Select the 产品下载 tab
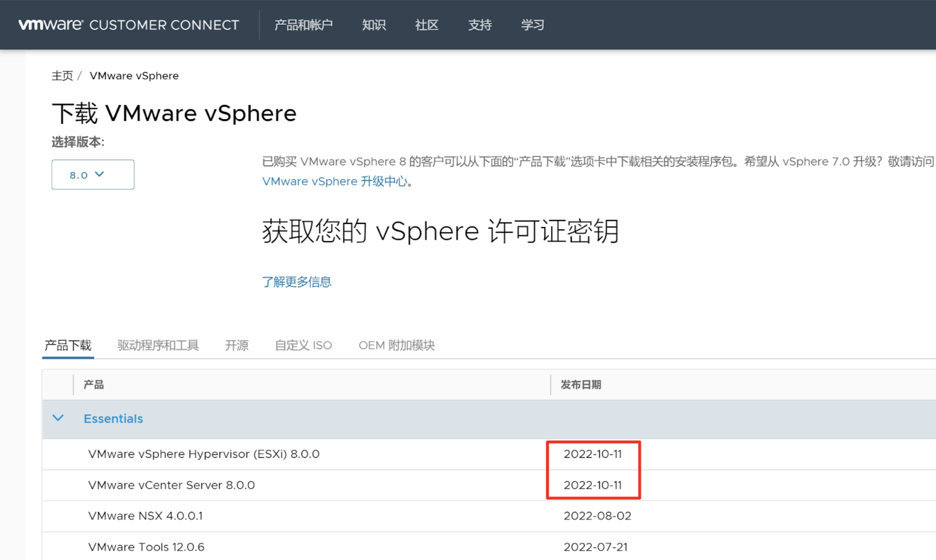 pos(68,345)
